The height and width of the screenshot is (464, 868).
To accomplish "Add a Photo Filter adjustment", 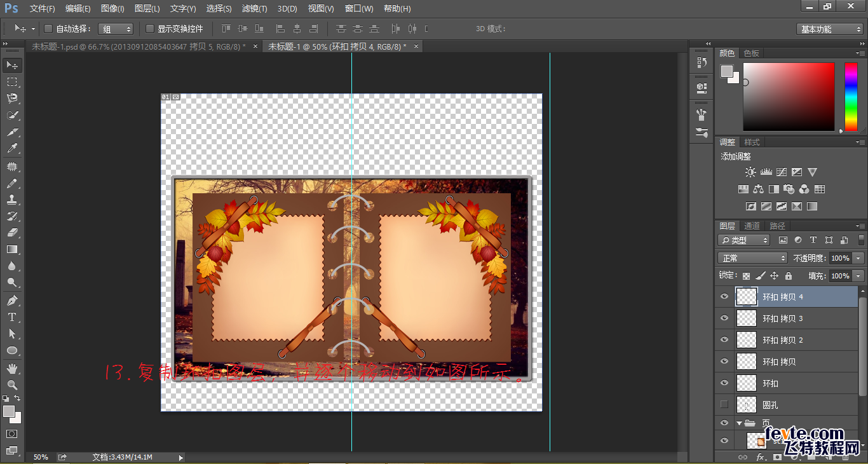I will point(789,189).
